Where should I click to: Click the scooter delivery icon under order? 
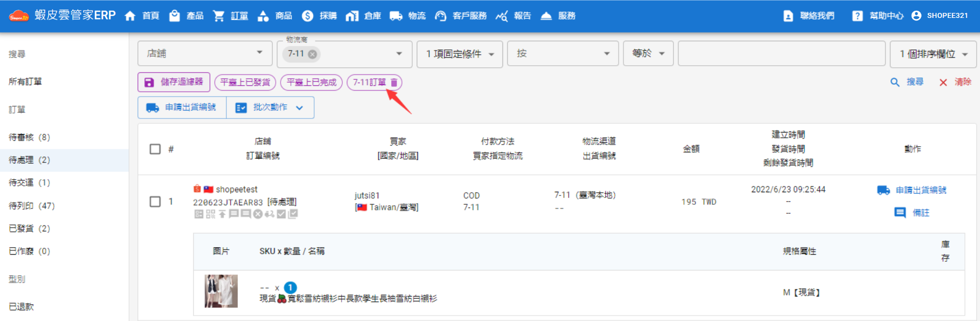click(270, 214)
